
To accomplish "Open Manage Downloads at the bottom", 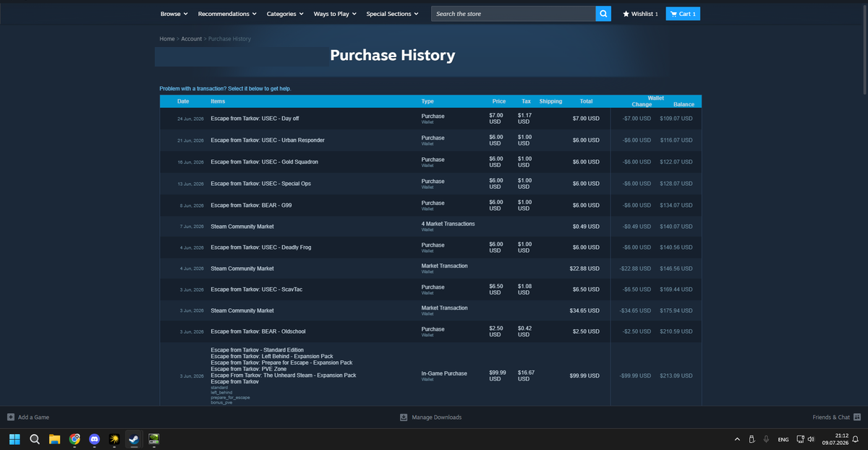I will coord(430,417).
